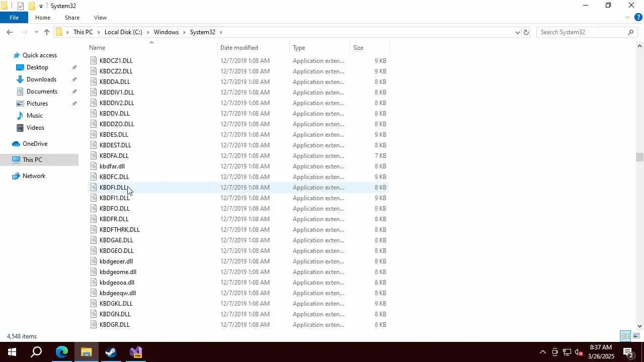Open the recent locations dropdown arrow
This screenshot has width=644, height=362.
coord(36,32)
